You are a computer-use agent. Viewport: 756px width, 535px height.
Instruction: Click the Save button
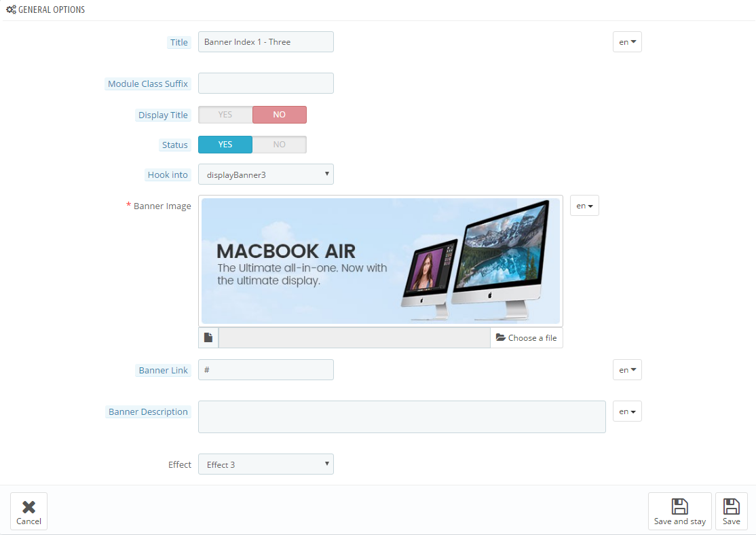[x=732, y=511]
